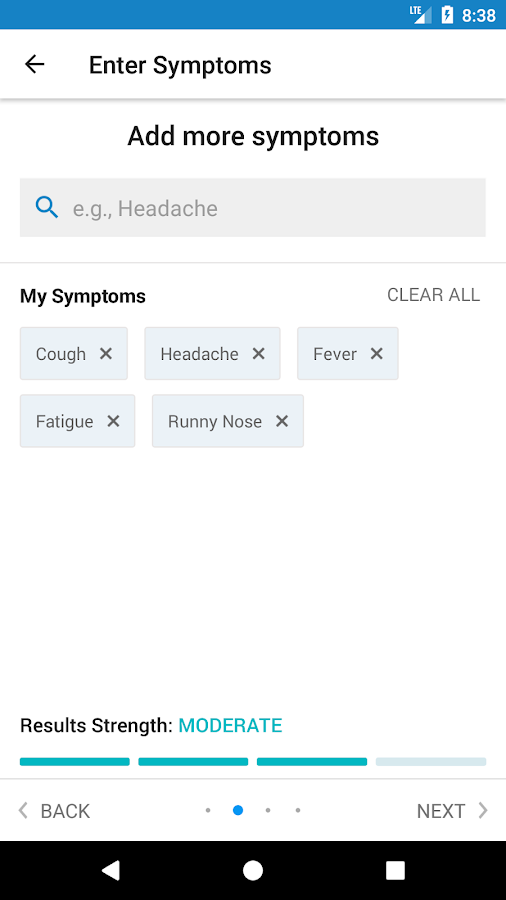Viewport: 506px width, 900px height.
Task: Tap the battery status icon
Action: pos(447,14)
